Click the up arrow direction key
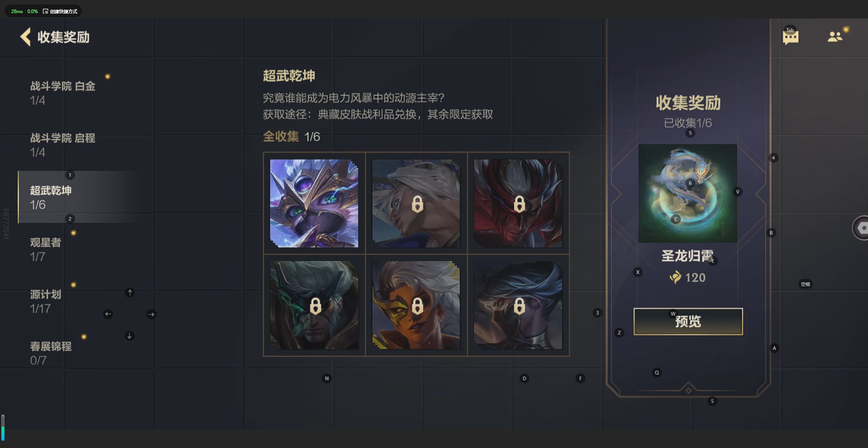The width and height of the screenshot is (868, 448). 130,292
